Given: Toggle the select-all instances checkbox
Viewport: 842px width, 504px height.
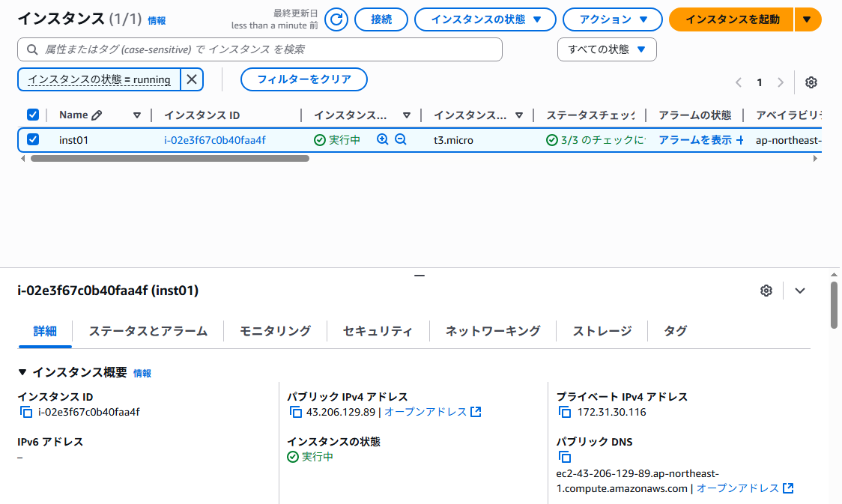Looking at the screenshot, I should (x=33, y=115).
